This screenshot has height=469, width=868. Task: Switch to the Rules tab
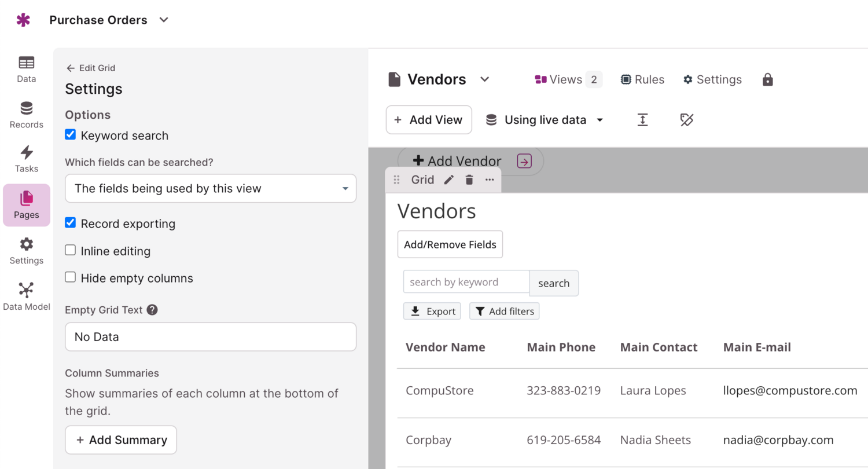tap(642, 80)
